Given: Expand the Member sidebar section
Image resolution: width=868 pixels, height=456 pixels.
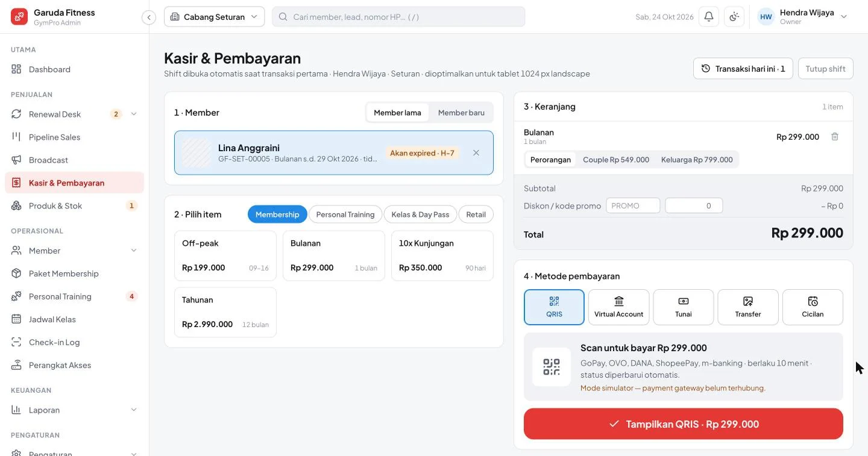Looking at the screenshot, I should click(x=134, y=251).
